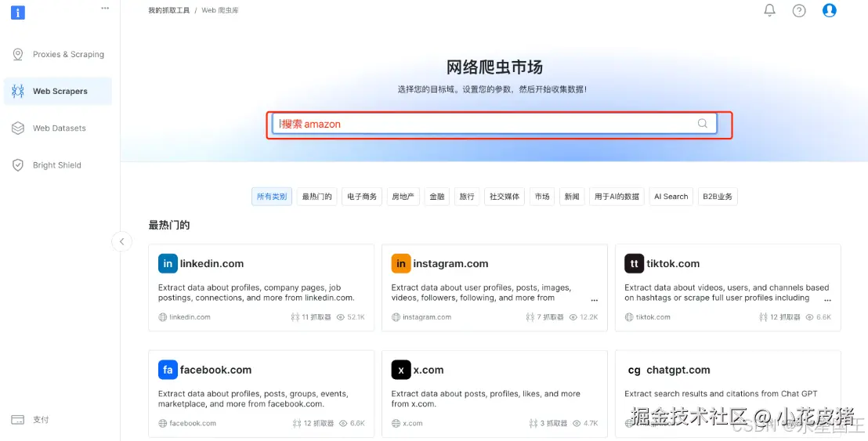Screen dimensions: 868x441
Task: Focus the search input field
Action: [494, 124]
